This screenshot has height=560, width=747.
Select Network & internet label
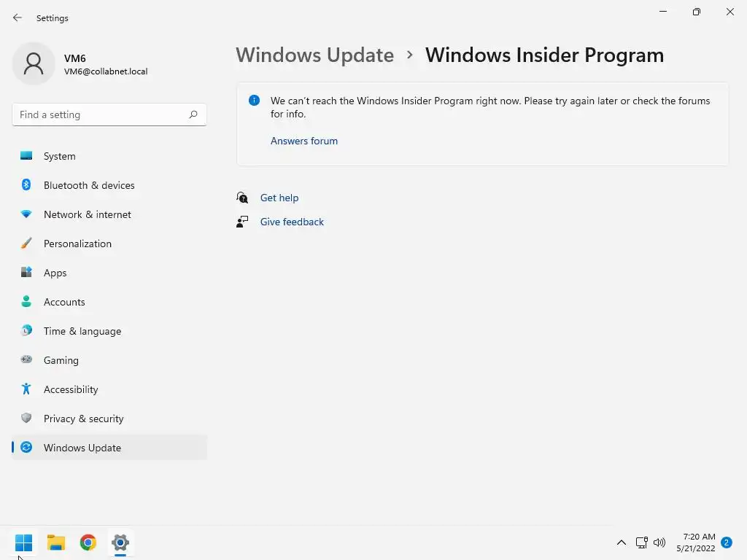(88, 214)
